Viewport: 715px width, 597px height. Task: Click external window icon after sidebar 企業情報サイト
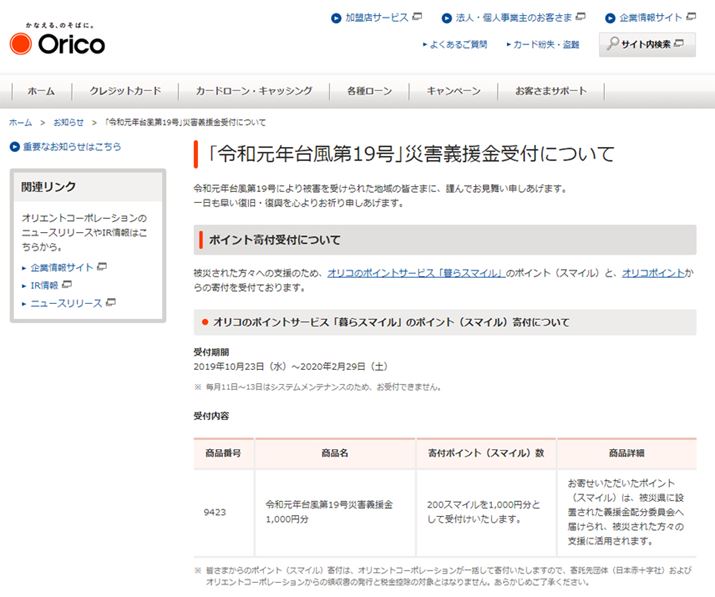tap(102, 266)
